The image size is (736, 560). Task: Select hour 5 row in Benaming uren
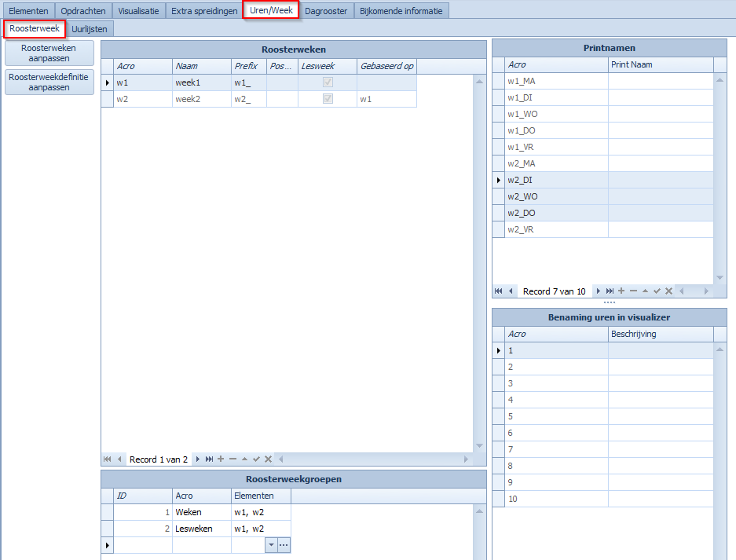(x=603, y=416)
